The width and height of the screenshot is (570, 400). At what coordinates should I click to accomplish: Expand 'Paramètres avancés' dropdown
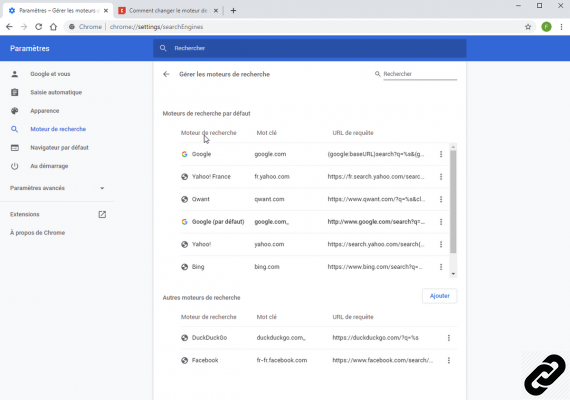coord(57,188)
